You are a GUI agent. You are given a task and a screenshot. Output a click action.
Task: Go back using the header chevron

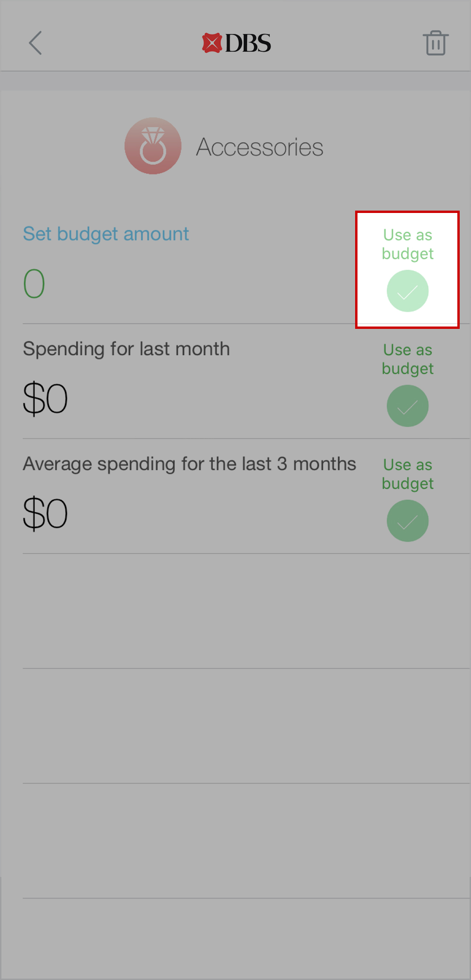pyautogui.click(x=35, y=43)
